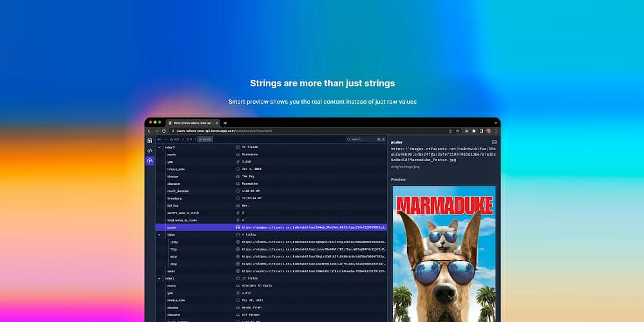Select the timestamp row
Screen dimensions: 644x322
tap(272, 198)
